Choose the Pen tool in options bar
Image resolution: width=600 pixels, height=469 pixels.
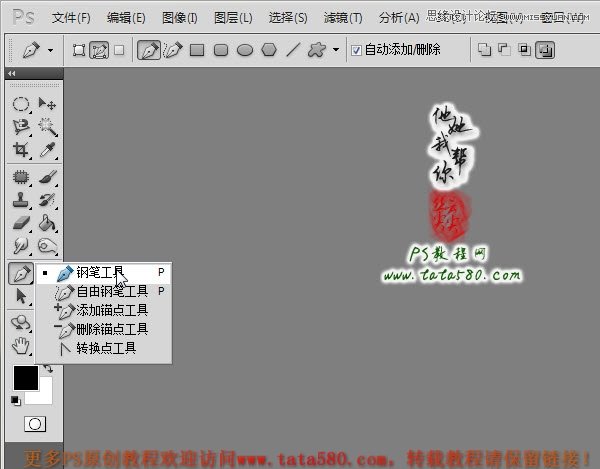(149, 50)
